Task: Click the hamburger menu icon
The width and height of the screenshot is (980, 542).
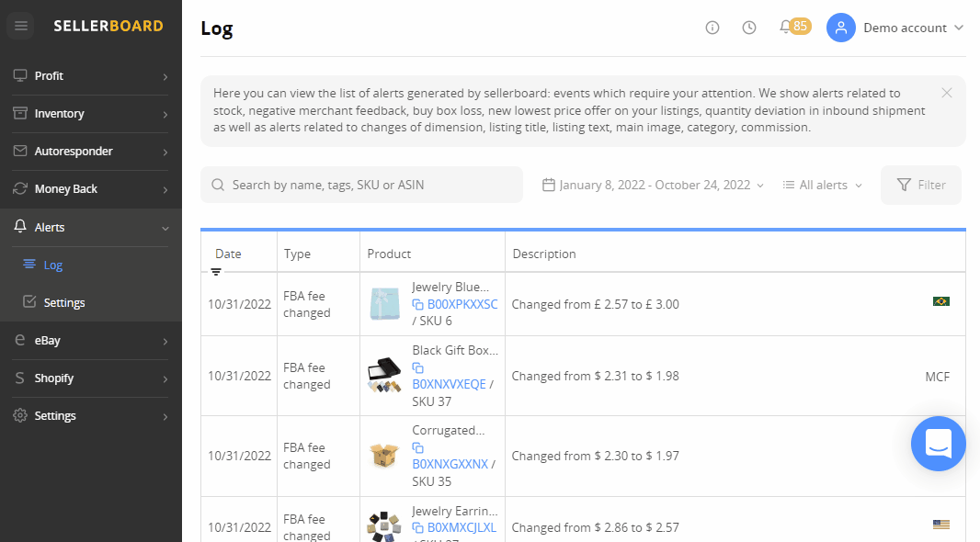Action: [21, 26]
